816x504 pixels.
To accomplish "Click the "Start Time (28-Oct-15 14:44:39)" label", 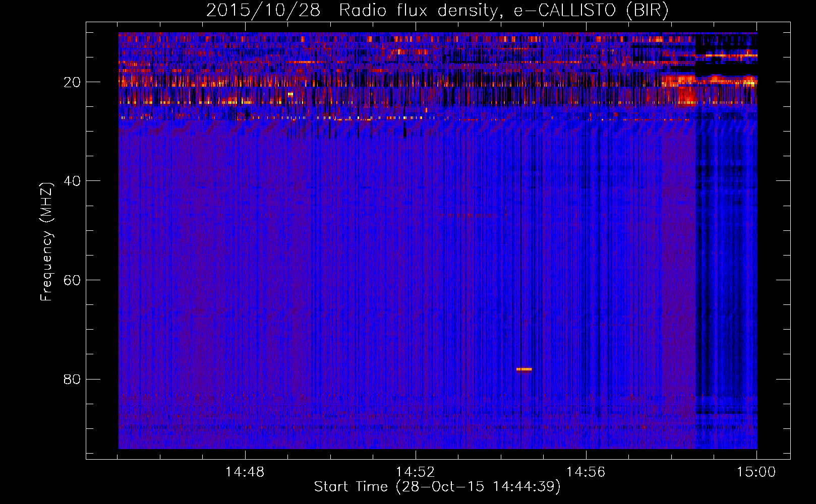I will (437, 487).
